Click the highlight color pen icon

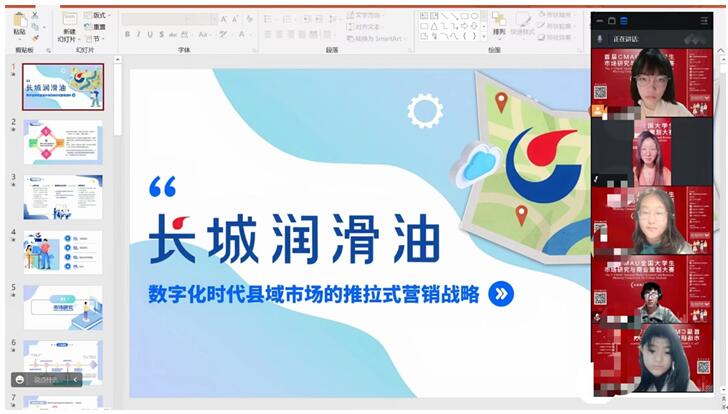pyautogui.click(x=224, y=34)
